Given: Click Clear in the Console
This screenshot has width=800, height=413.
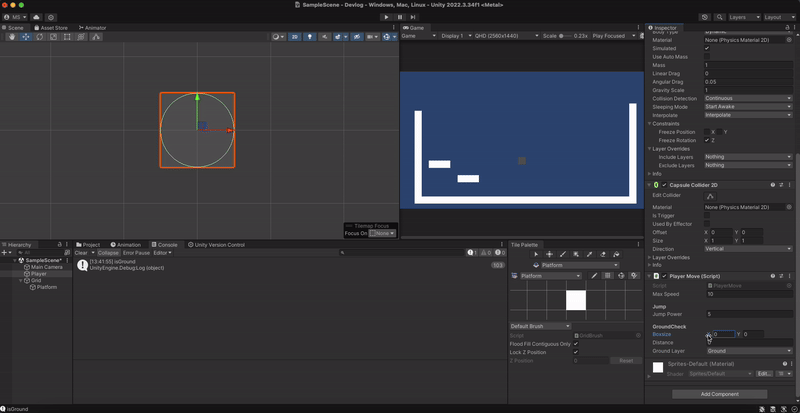Looking at the screenshot, I should 81,253.
